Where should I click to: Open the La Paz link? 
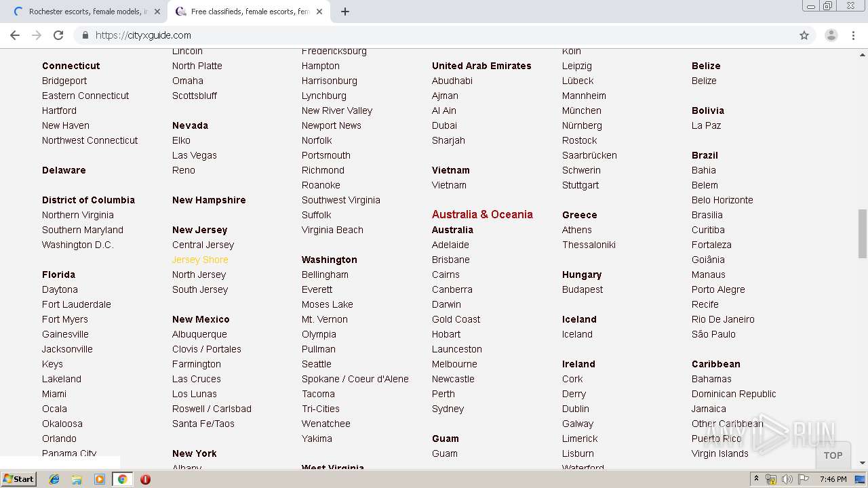(706, 125)
